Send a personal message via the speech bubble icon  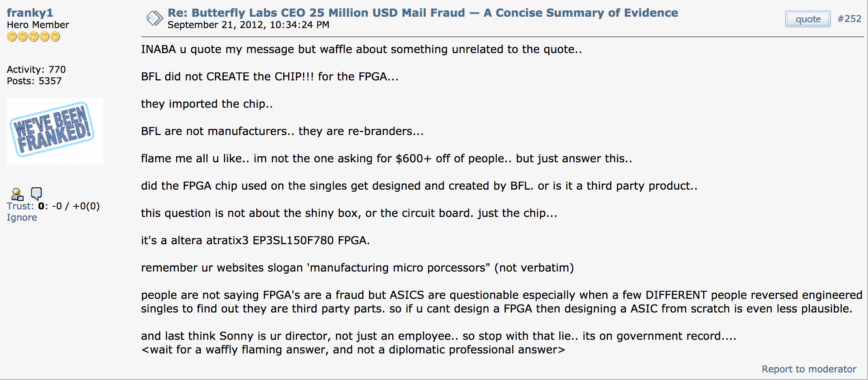pos(36,193)
